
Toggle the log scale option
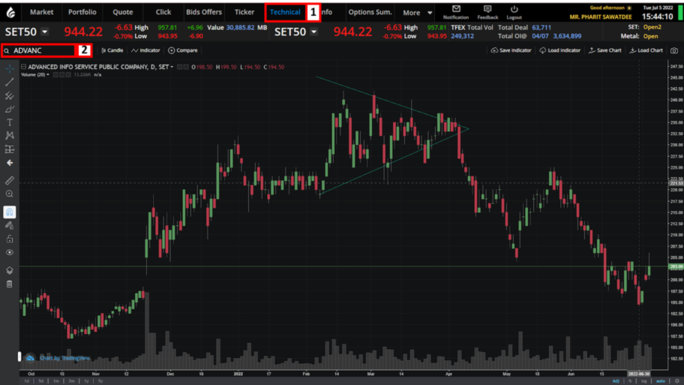[x=644, y=381]
